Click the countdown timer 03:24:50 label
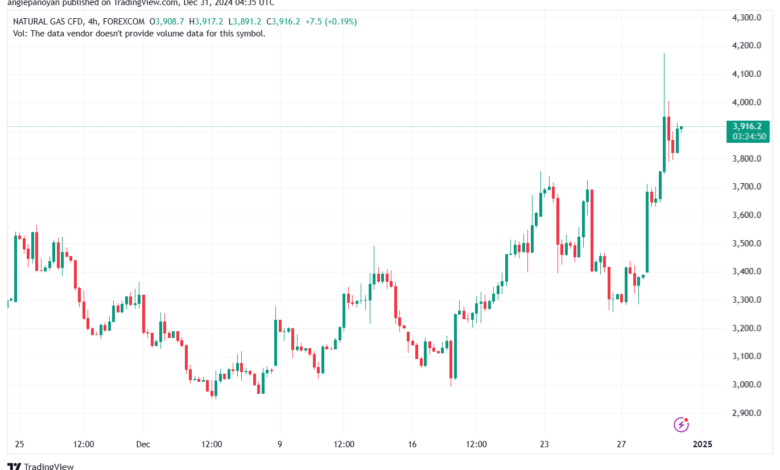The height and width of the screenshot is (470, 780). coord(749,136)
